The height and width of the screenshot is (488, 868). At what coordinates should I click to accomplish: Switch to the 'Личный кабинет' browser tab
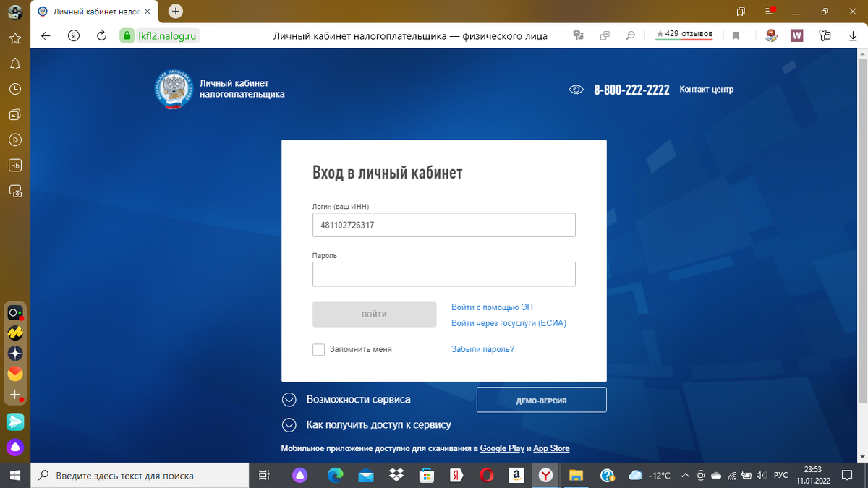[x=94, y=12]
